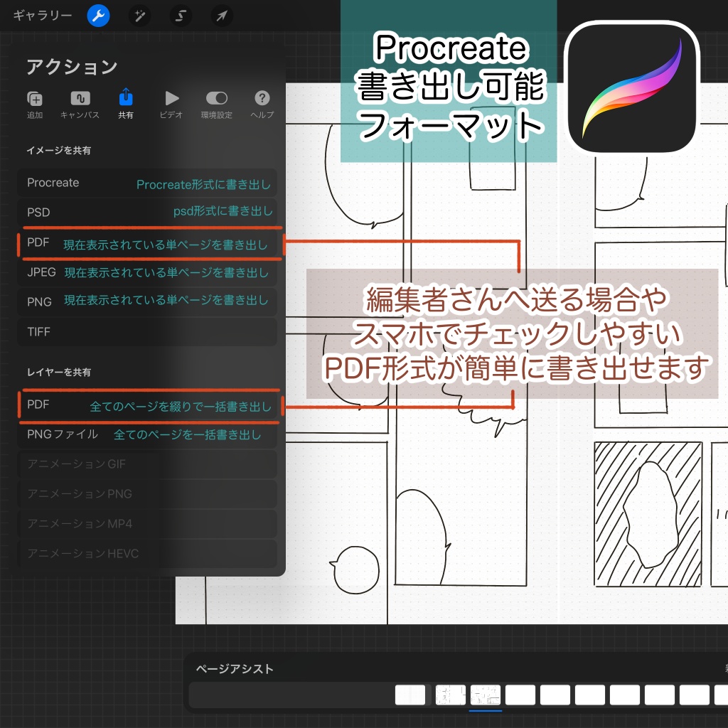Open the ヘルプ (Help) icon
This screenshot has height=728, width=728.
(x=262, y=100)
